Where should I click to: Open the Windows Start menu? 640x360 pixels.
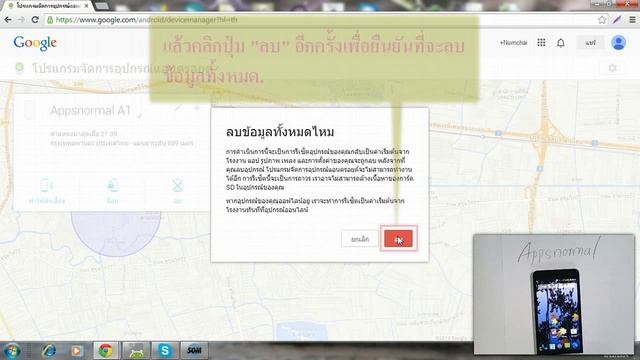point(12,351)
